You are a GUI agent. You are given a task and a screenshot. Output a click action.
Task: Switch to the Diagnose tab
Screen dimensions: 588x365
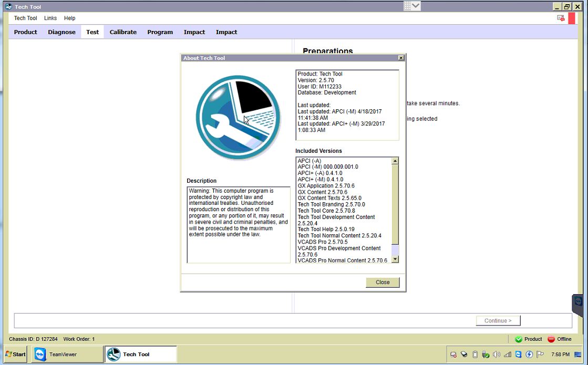tap(61, 32)
